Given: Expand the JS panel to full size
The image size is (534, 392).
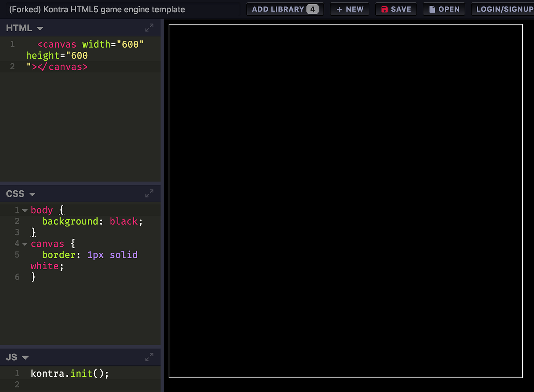Looking at the screenshot, I should [x=150, y=357].
